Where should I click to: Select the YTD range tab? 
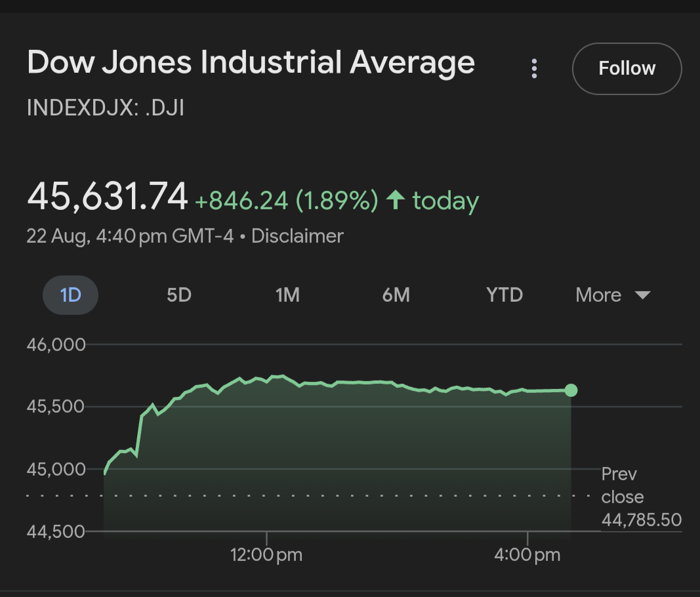(504, 295)
